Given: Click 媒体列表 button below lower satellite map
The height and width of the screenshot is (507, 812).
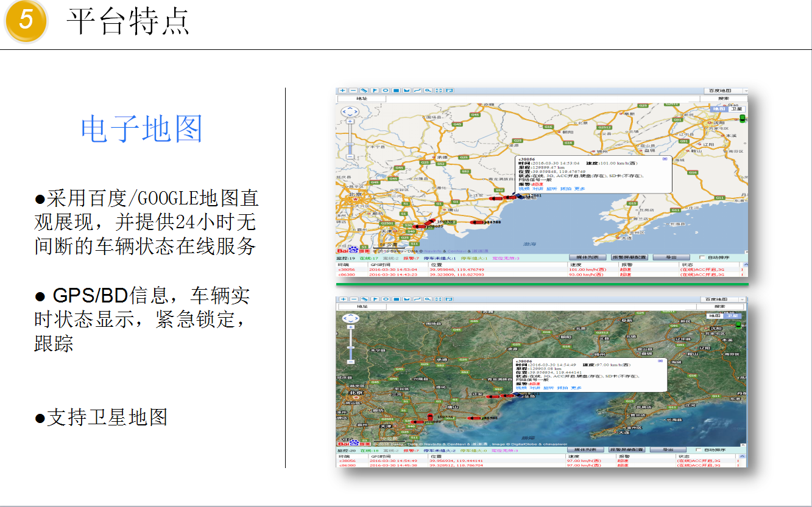Looking at the screenshot, I should coord(584,450).
